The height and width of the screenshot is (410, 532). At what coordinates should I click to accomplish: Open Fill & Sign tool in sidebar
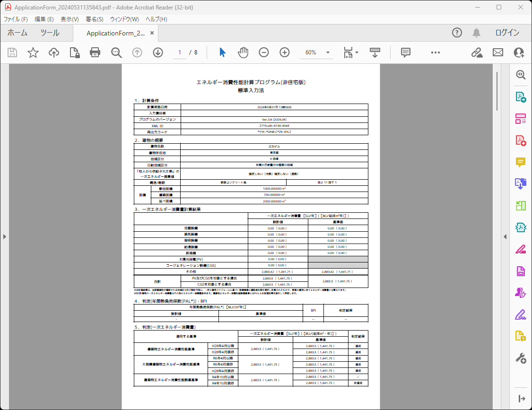521,315
